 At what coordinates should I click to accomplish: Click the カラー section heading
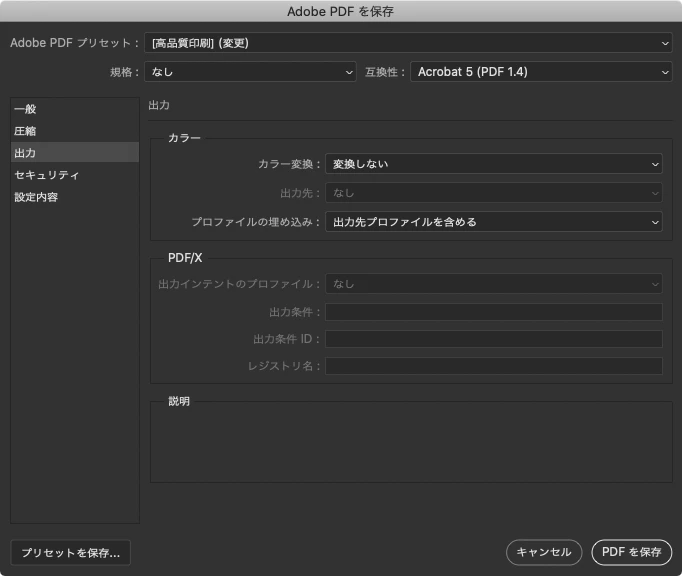click(x=184, y=138)
